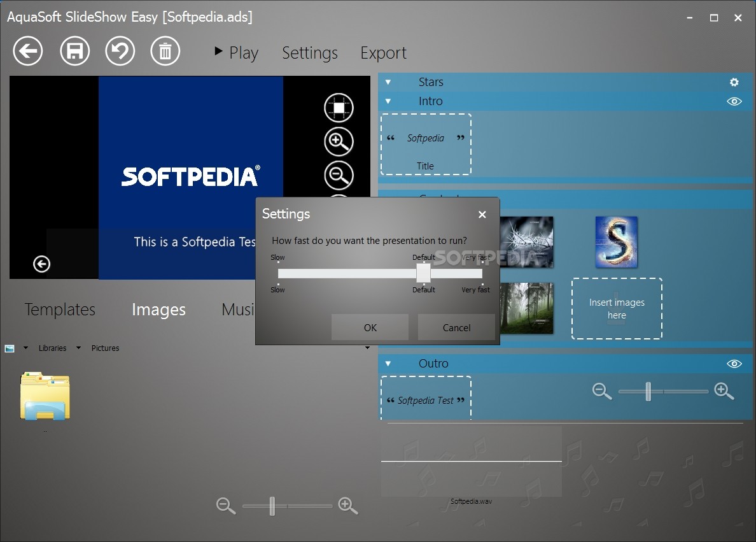
Task: Maximize the AquaSoft SlideShow window
Action: (713, 18)
